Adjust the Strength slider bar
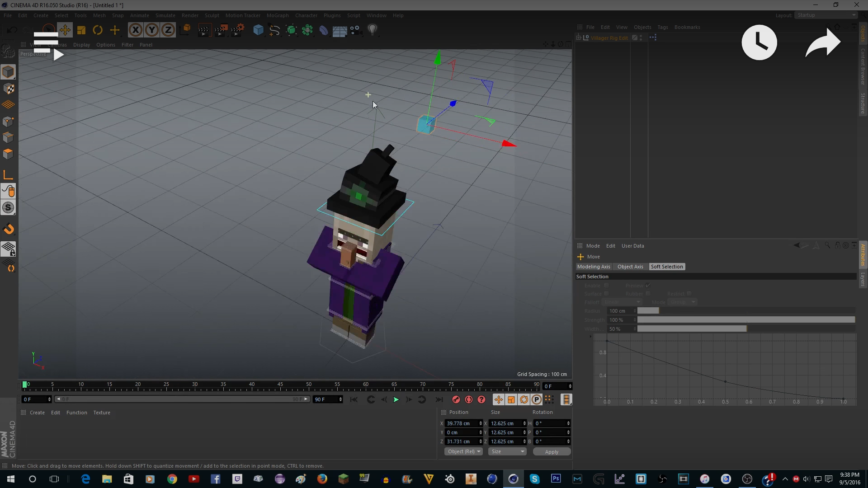Image resolution: width=868 pixels, height=488 pixels. click(746, 320)
